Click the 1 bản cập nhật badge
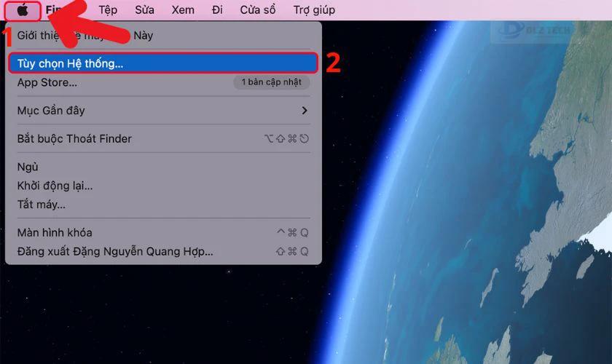 point(271,82)
